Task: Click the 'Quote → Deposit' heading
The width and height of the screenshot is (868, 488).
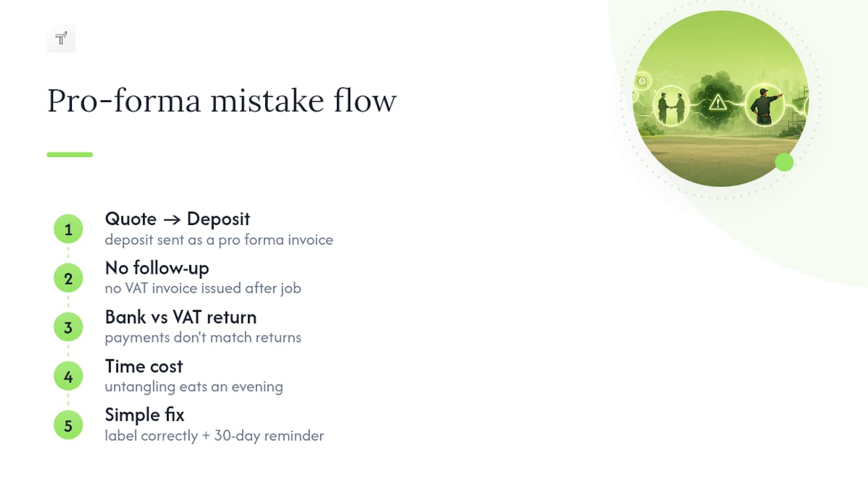Action: tap(178, 219)
